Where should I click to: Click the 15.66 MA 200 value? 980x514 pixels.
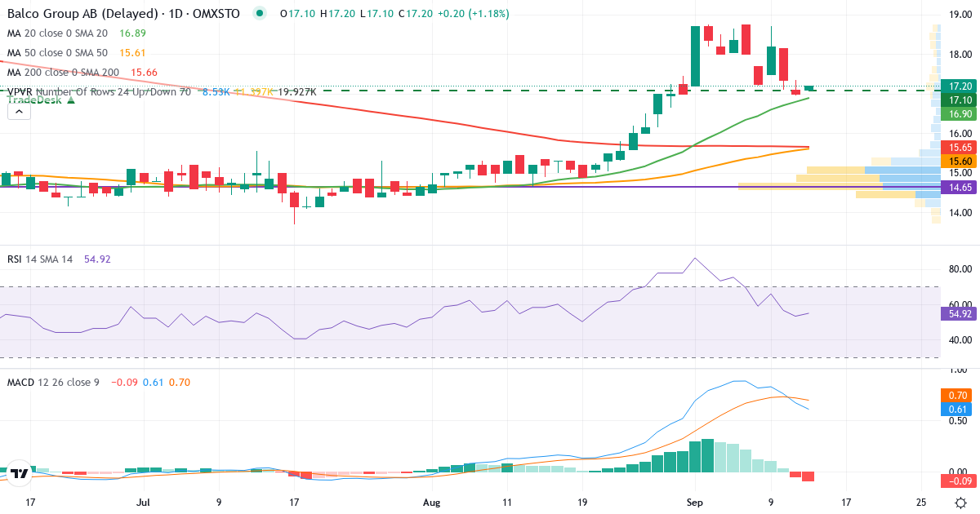point(144,72)
